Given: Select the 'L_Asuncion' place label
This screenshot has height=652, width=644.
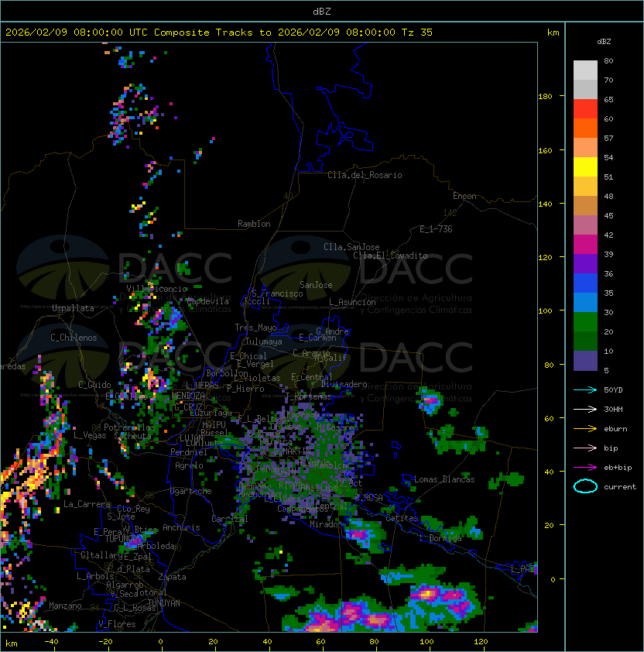Looking at the screenshot, I should tap(352, 302).
